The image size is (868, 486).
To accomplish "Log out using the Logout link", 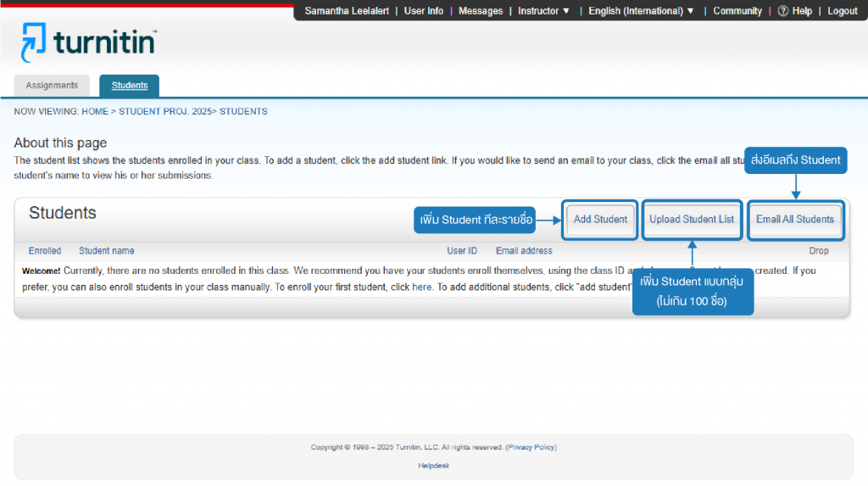I will point(842,11).
